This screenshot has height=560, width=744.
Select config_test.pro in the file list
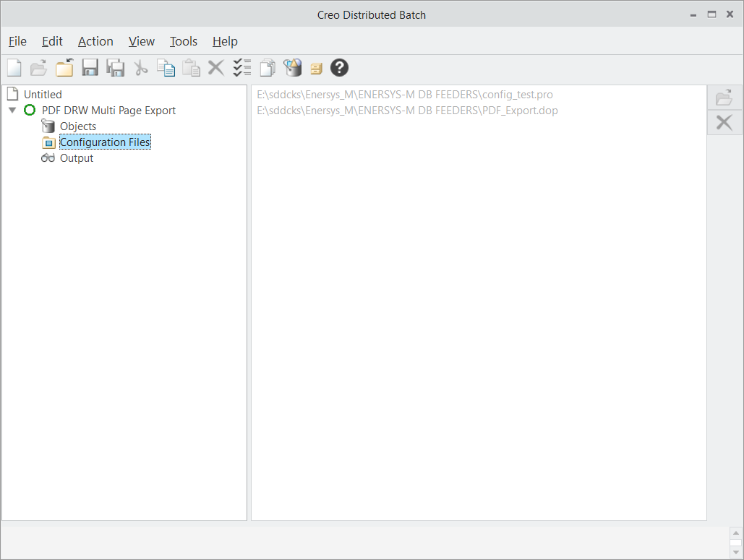click(x=406, y=94)
